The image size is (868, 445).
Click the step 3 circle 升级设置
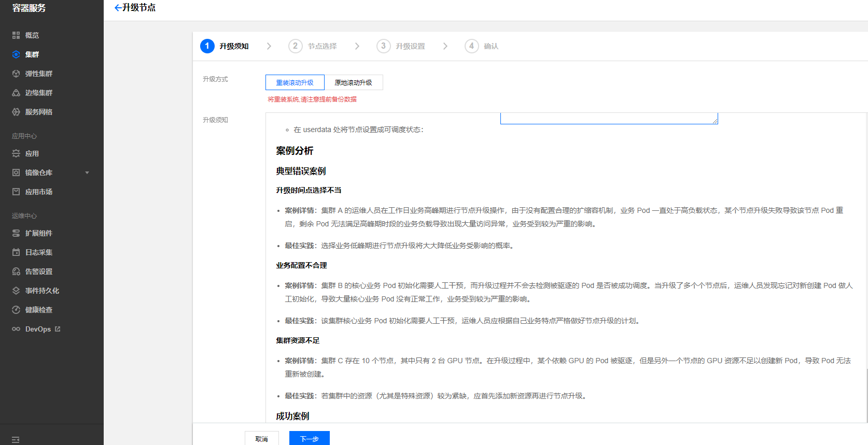click(384, 46)
